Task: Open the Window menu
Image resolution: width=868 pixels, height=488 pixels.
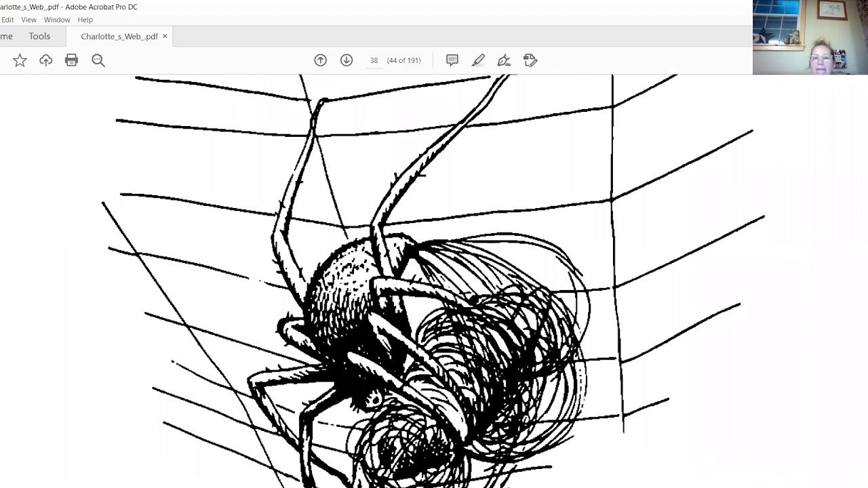Action: [57, 20]
